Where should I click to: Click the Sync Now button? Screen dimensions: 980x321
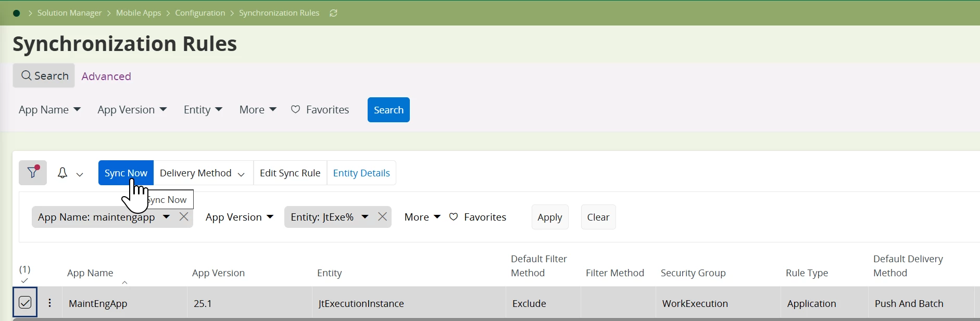tap(125, 173)
